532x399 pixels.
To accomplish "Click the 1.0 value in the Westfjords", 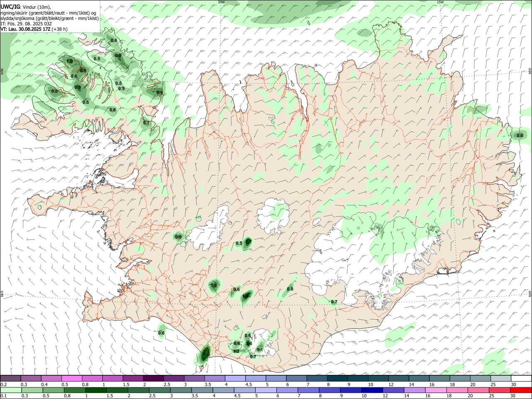I will click(69, 61).
